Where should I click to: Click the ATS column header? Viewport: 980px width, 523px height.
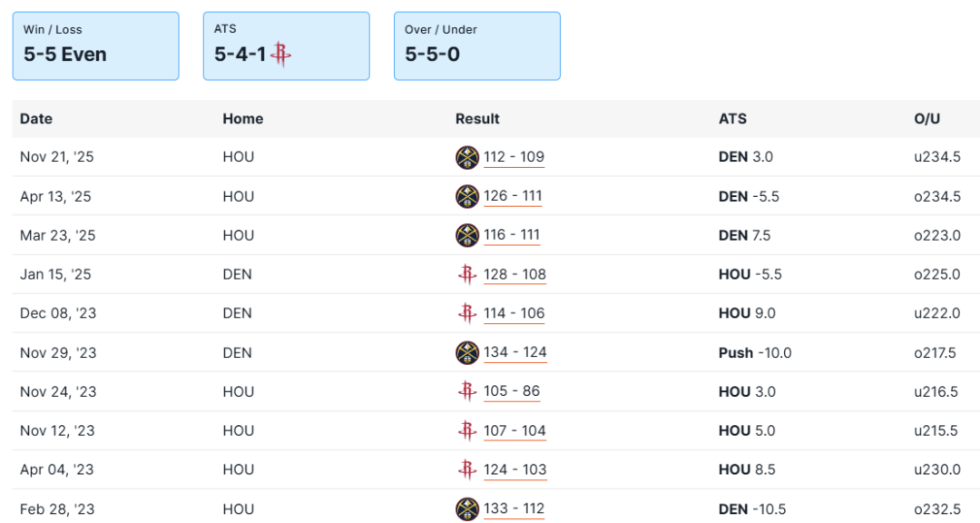click(x=732, y=119)
